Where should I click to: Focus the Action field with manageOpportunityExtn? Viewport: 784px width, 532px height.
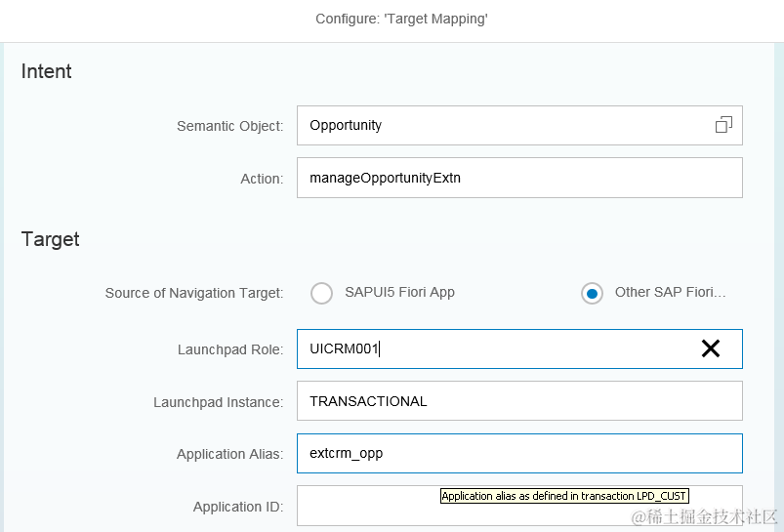pos(519,178)
